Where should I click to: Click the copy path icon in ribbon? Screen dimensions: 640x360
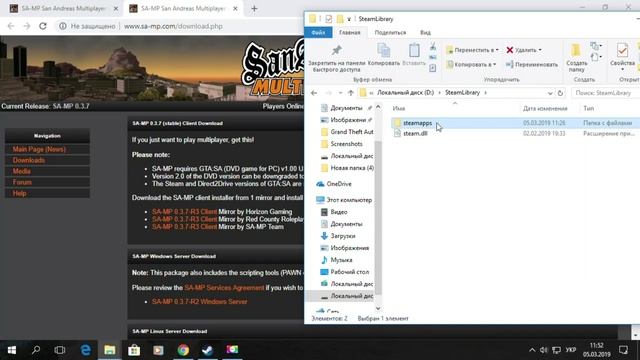pos(433,58)
